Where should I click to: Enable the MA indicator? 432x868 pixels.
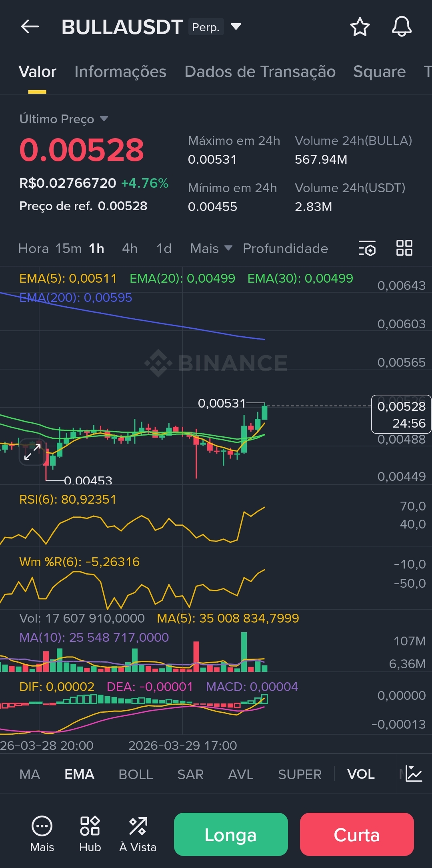coord(30,774)
